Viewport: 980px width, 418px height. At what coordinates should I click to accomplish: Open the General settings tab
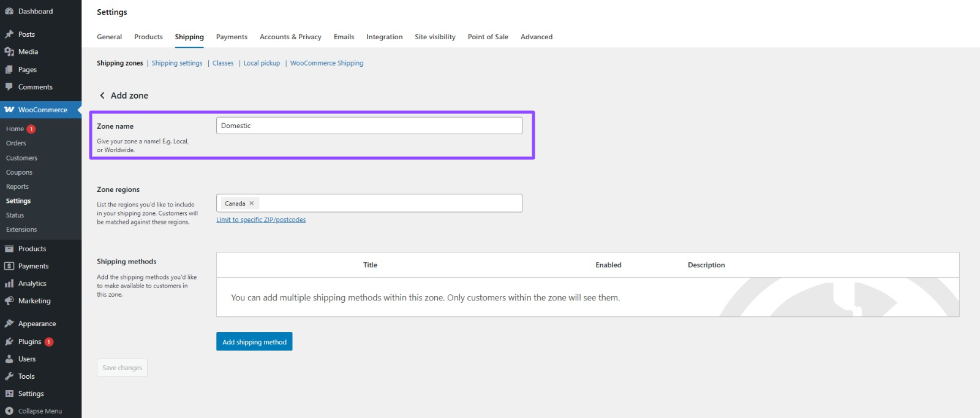tap(109, 37)
